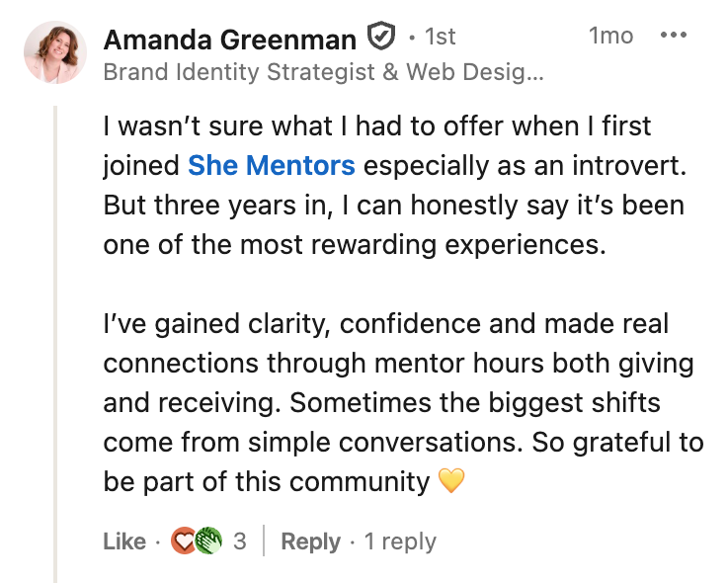Image resolution: width=728 pixels, height=583 pixels.
Task: Click the green clapping hands reaction icon
Action: pyautogui.click(x=208, y=541)
